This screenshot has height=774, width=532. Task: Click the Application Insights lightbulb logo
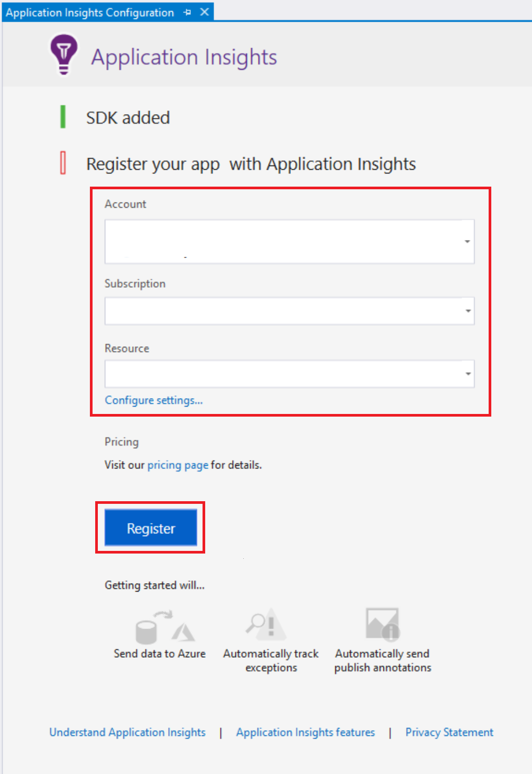tap(63, 54)
